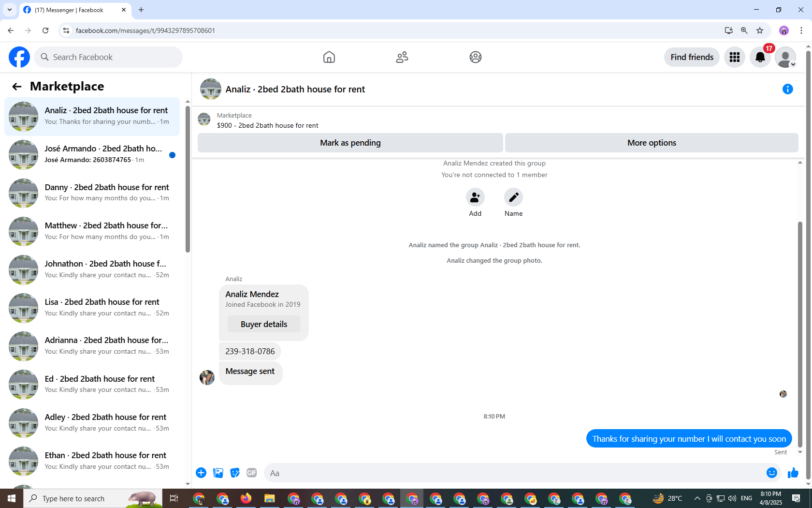The height and width of the screenshot is (508, 812).
Task: Open the Groups icon in top navigation
Action: point(476,57)
